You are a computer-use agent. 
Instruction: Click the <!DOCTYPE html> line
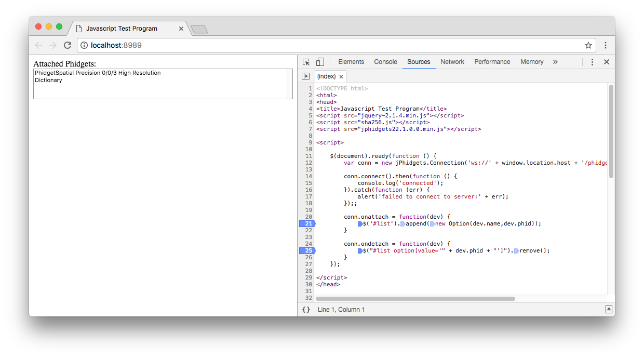(342, 88)
